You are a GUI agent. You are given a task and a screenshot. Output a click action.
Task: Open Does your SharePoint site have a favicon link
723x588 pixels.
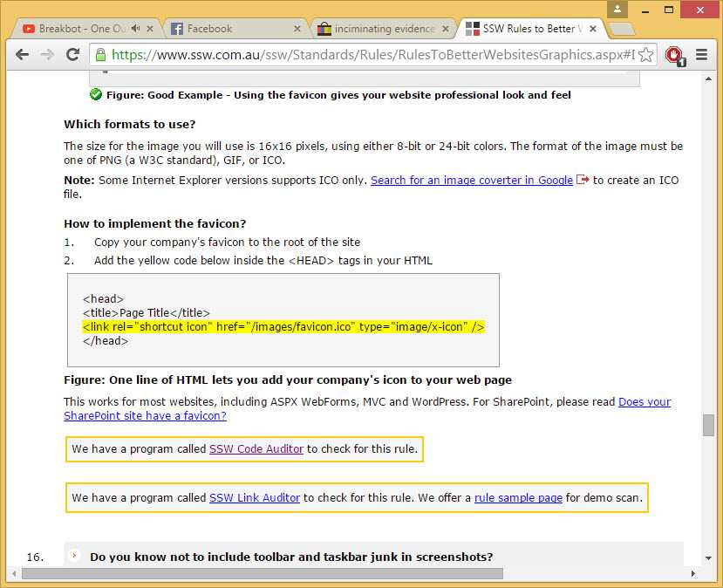[367, 408]
